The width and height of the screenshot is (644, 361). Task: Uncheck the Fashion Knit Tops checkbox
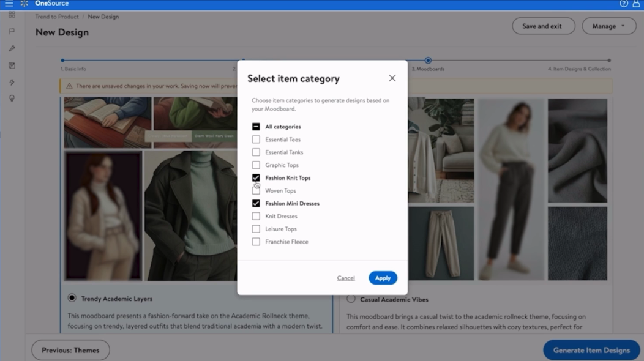pyautogui.click(x=256, y=178)
